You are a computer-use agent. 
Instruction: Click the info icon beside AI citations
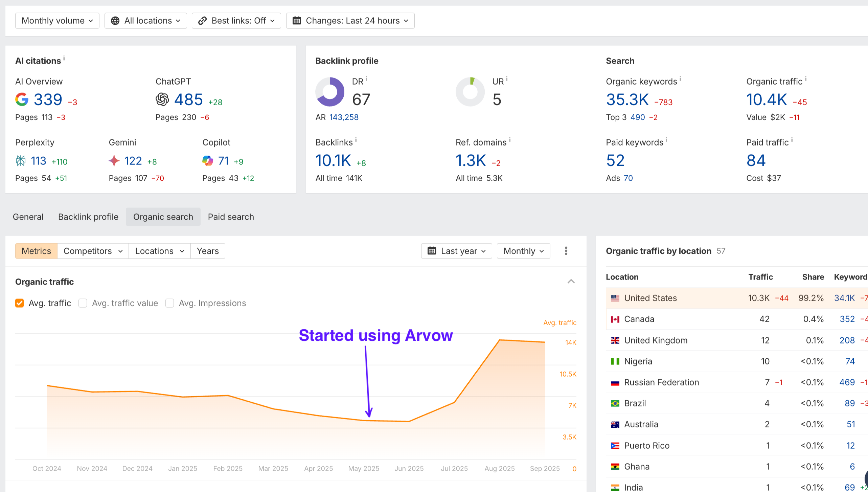[64, 58]
